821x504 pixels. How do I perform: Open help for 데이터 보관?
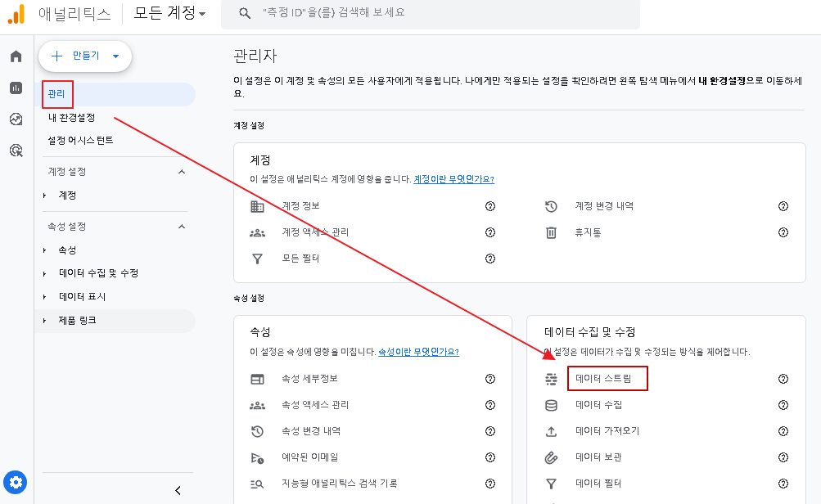[x=783, y=457]
